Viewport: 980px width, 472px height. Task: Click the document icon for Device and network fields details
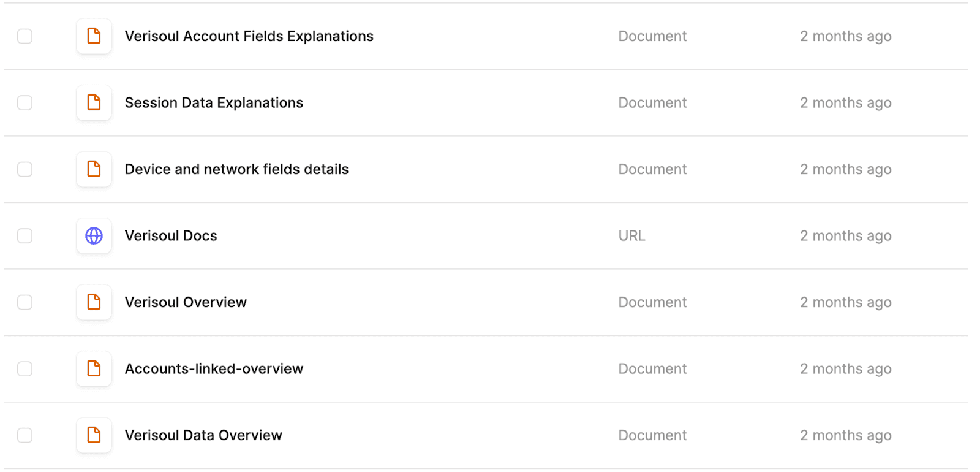(x=93, y=169)
